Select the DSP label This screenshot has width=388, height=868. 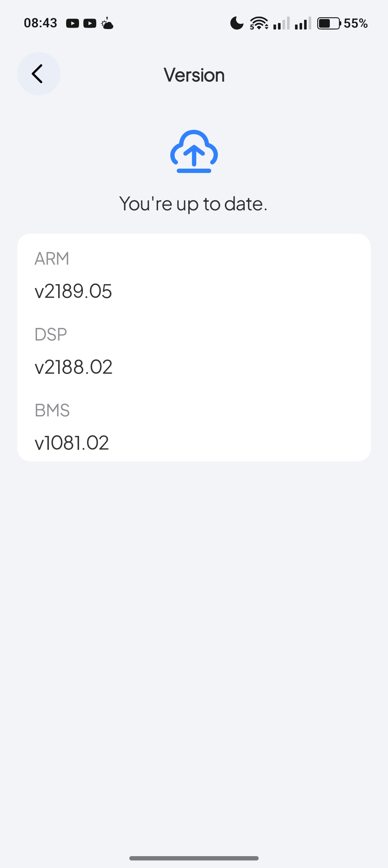click(x=51, y=334)
